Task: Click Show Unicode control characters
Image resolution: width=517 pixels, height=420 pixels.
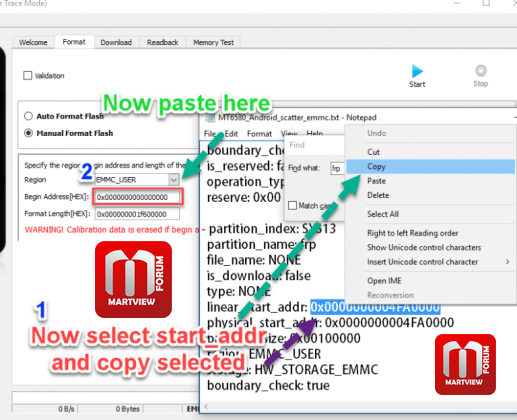Action: click(430, 247)
